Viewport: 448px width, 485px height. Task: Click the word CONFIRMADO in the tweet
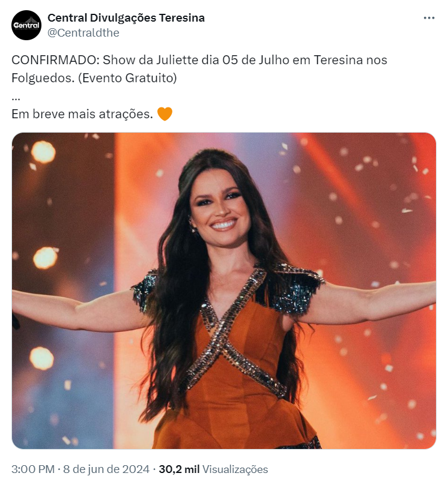[56, 60]
